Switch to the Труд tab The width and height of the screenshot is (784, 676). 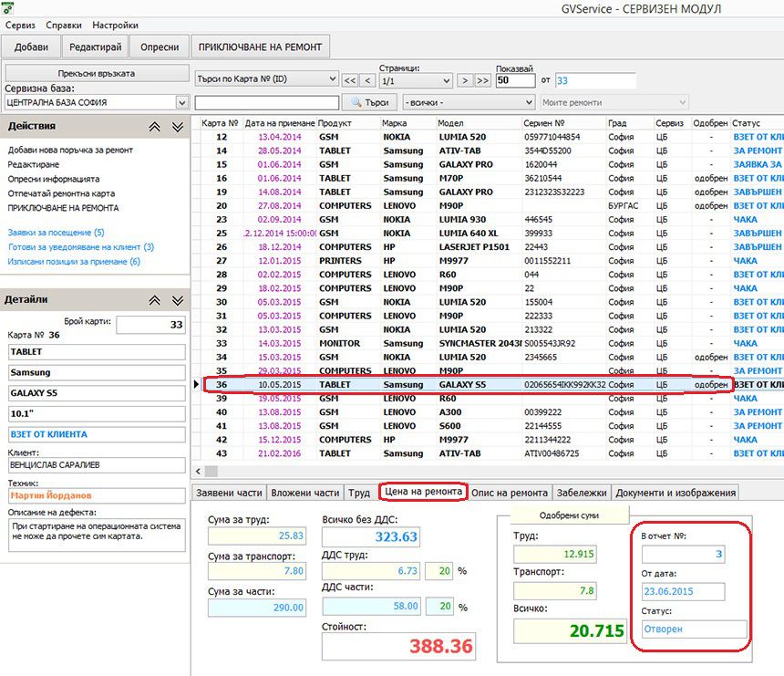359,493
